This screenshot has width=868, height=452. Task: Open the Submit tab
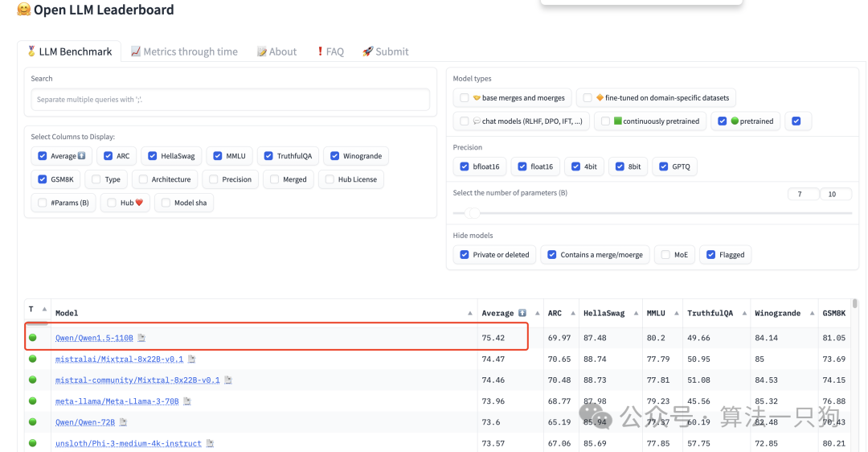click(385, 51)
